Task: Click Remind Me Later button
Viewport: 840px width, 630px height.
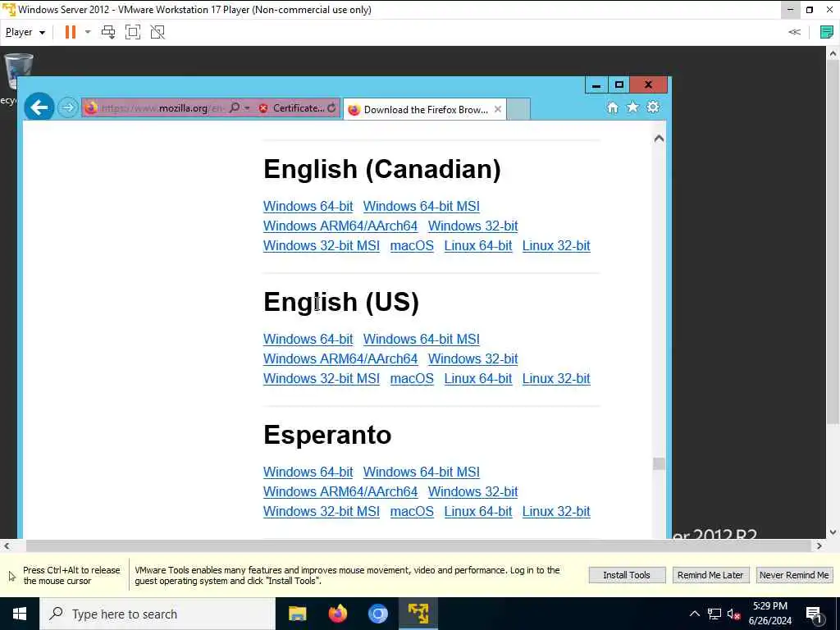Action: (710, 575)
